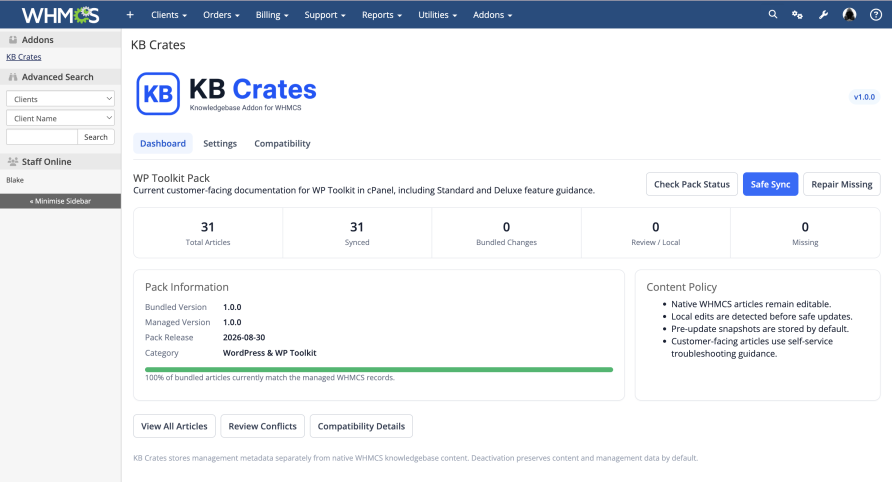Click category value WordPress & WP Toolkit
The width and height of the screenshot is (892, 482).
[x=270, y=353]
